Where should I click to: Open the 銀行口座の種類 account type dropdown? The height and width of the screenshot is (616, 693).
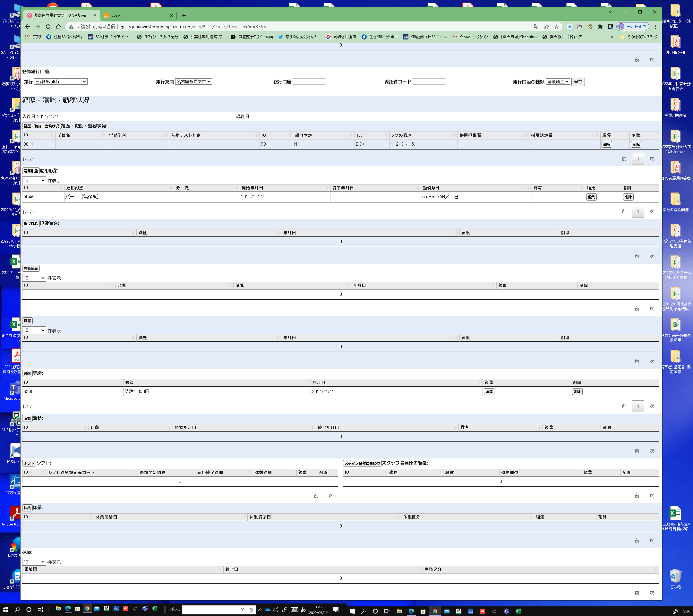tap(557, 82)
